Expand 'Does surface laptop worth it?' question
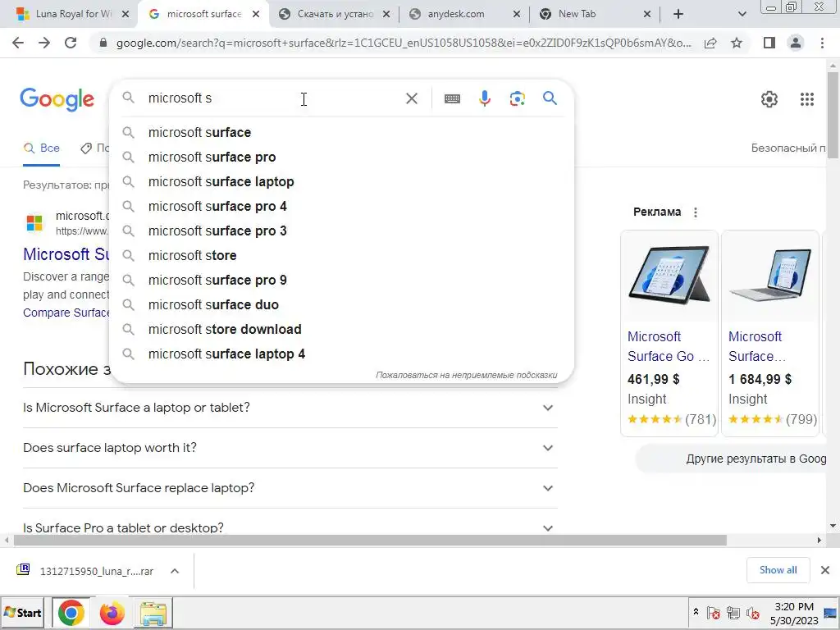 [x=290, y=448]
